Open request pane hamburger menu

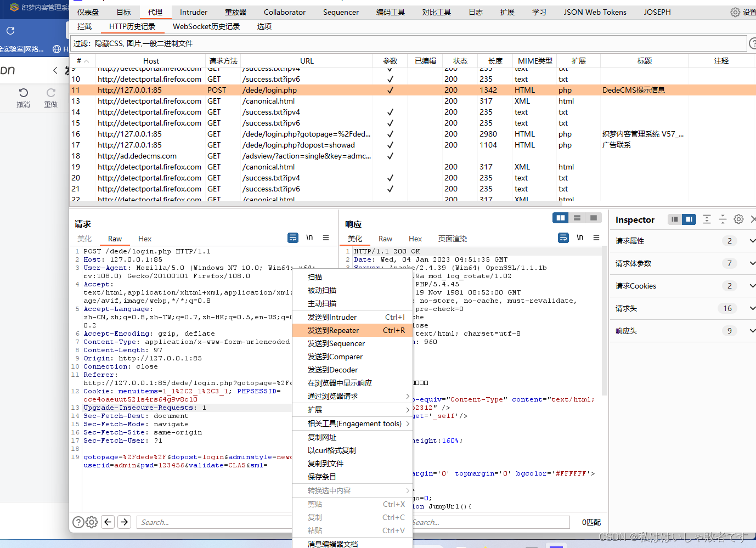click(x=326, y=238)
